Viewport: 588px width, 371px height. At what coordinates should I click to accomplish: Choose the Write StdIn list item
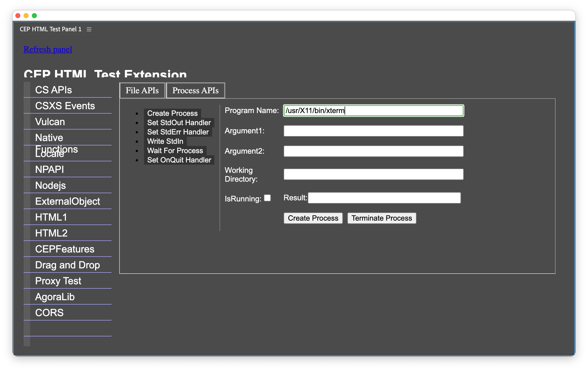click(165, 141)
